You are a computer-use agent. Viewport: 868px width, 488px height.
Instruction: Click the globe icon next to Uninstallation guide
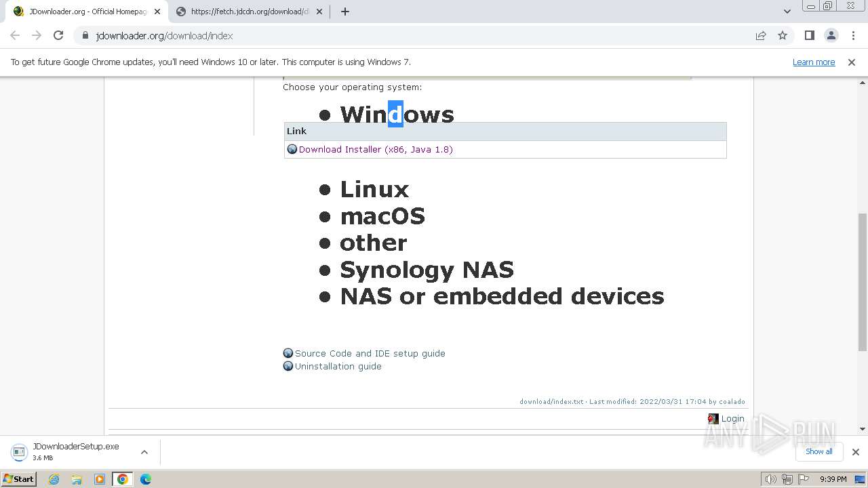click(x=288, y=366)
